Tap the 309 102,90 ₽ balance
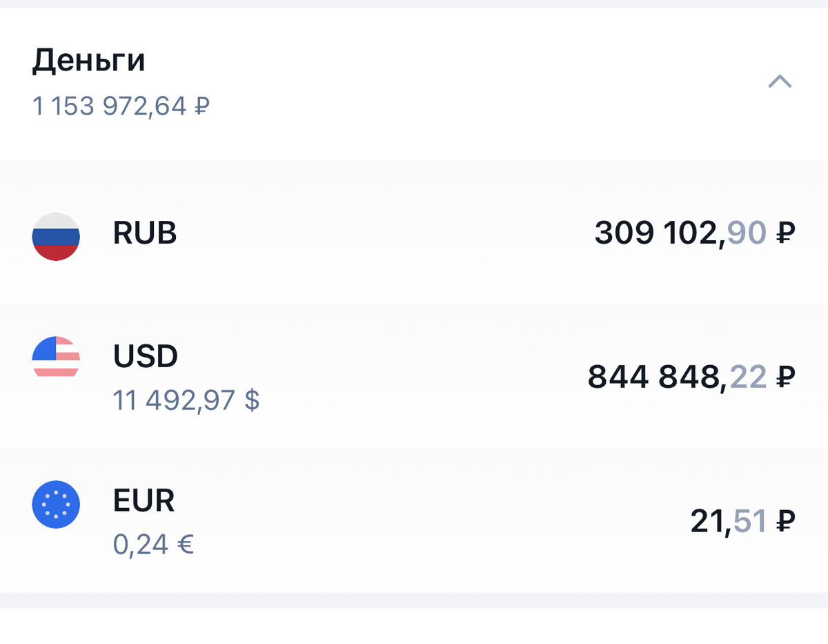828x644 pixels. click(x=695, y=233)
